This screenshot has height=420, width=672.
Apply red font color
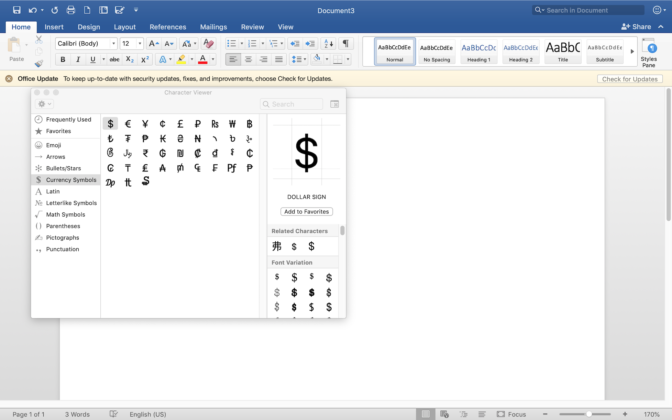tap(203, 59)
